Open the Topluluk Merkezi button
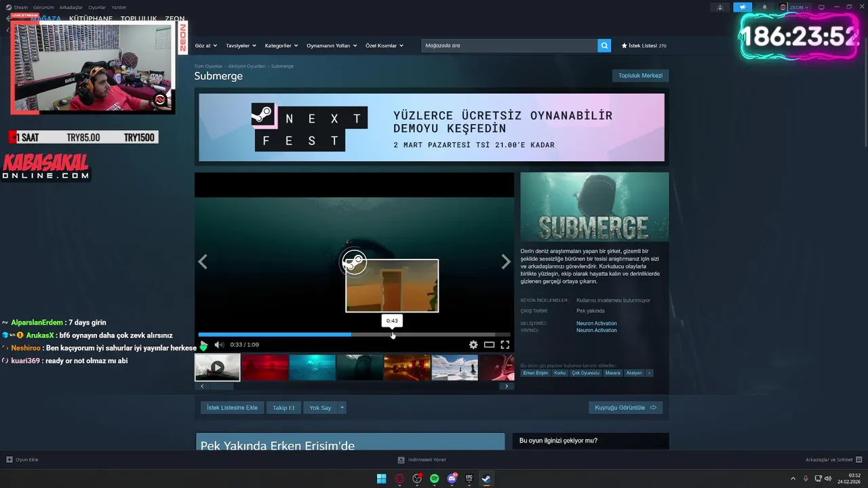Image resolution: width=868 pixels, height=488 pixels. pyautogui.click(x=640, y=75)
